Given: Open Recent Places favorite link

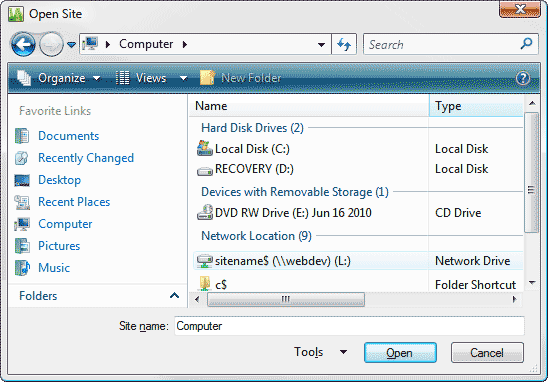Looking at the screenshot, I should pyautogui.click(x=74, y=202).
